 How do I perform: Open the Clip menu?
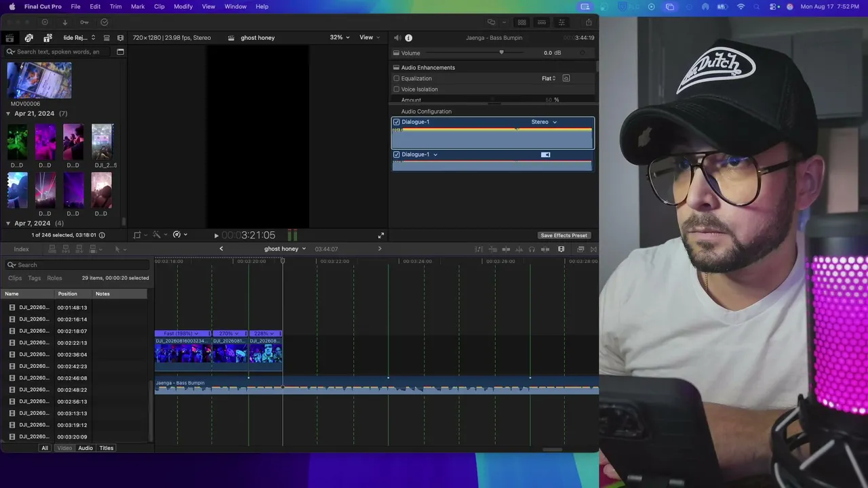(159, 7)
